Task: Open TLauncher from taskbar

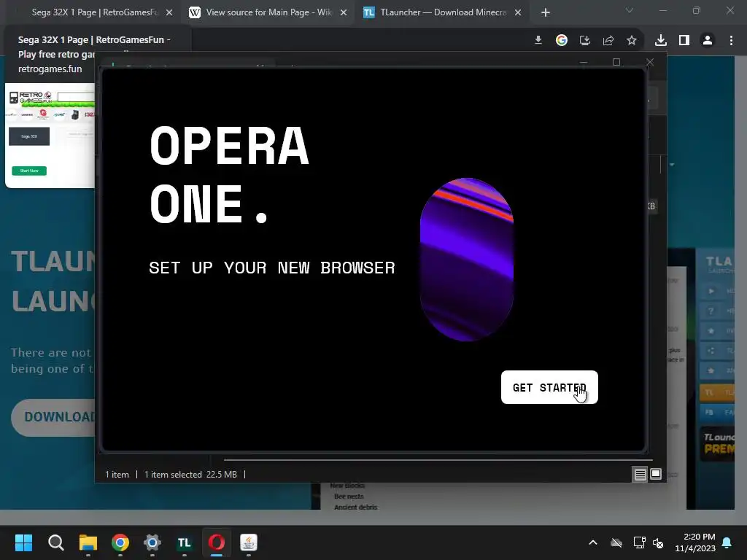Action: pos(185,542)
